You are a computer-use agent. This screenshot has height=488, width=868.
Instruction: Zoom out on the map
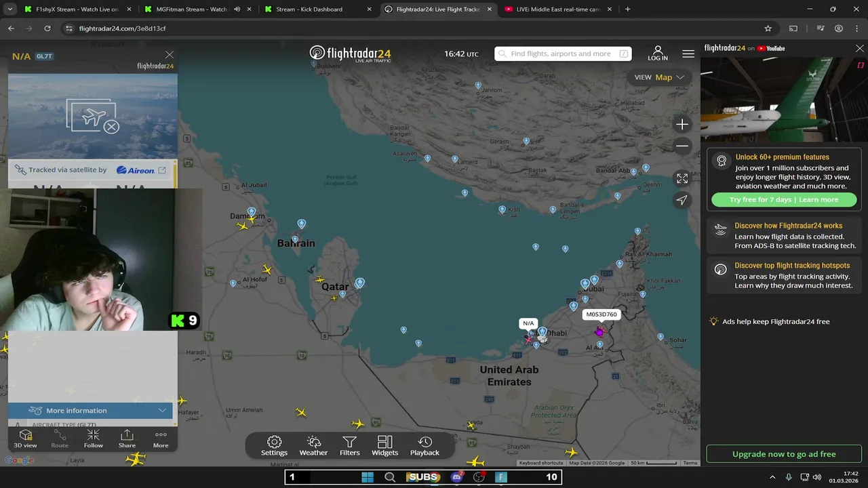(x=682, y=146)
